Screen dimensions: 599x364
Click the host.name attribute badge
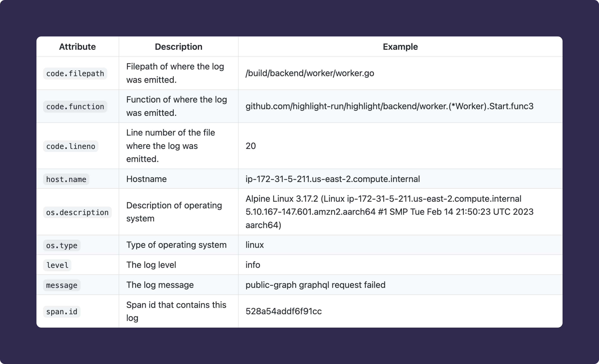(66, 179)
